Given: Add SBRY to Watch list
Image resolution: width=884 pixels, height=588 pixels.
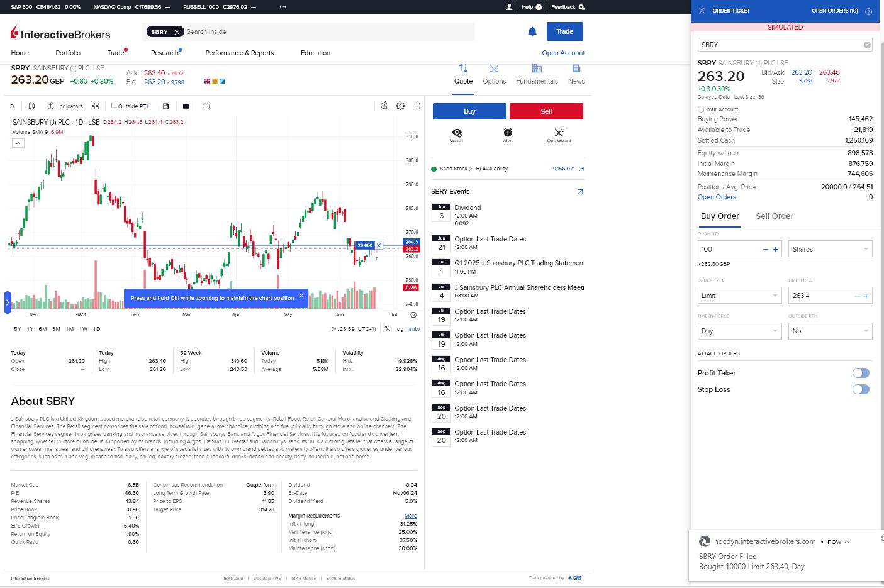Looking at the screenshot, I should pyautogui.click(x=457, y=135).
